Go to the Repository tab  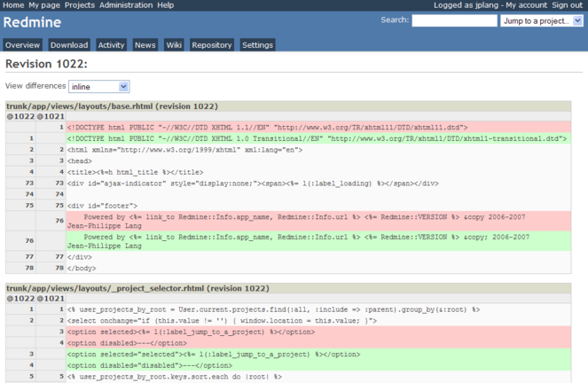pyautogui.click(x=212, y=45)
